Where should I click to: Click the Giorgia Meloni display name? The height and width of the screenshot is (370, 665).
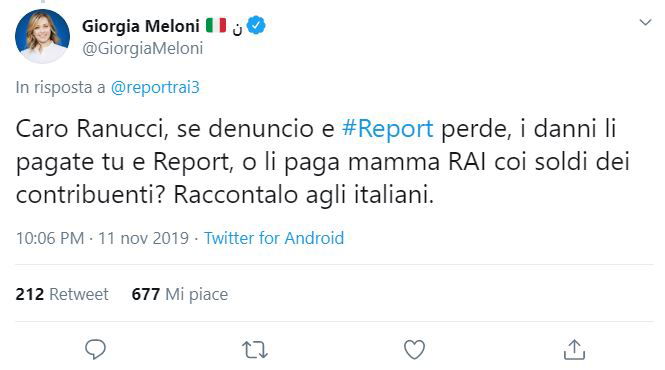(141, 26)
